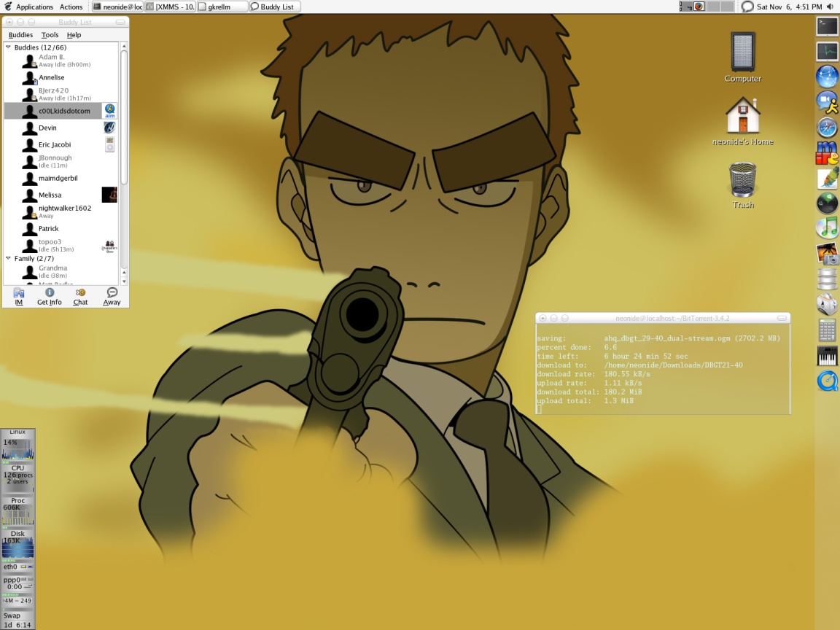The height and width of the screenshot is (630, 840).
Task: Click the date and time clock
Action: click(789, 7)
